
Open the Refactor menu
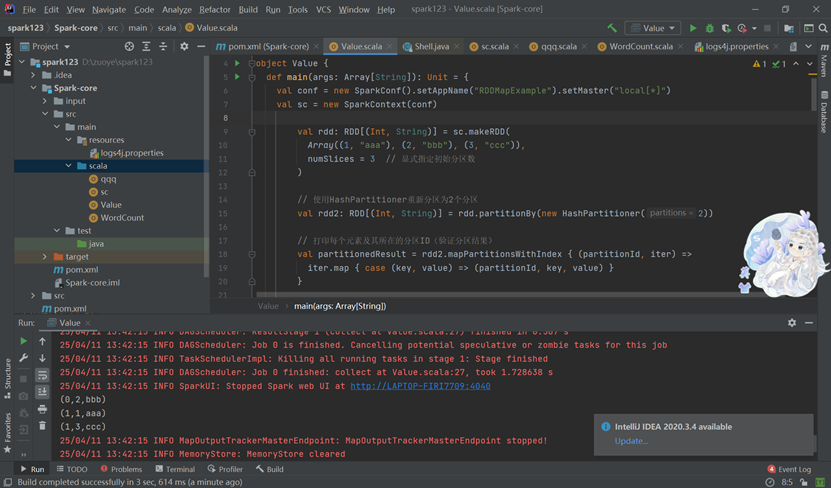[215, 10]
